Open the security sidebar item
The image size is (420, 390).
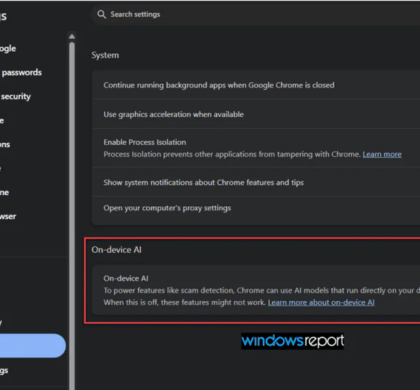pyautogui.click(x=15, y=97)
